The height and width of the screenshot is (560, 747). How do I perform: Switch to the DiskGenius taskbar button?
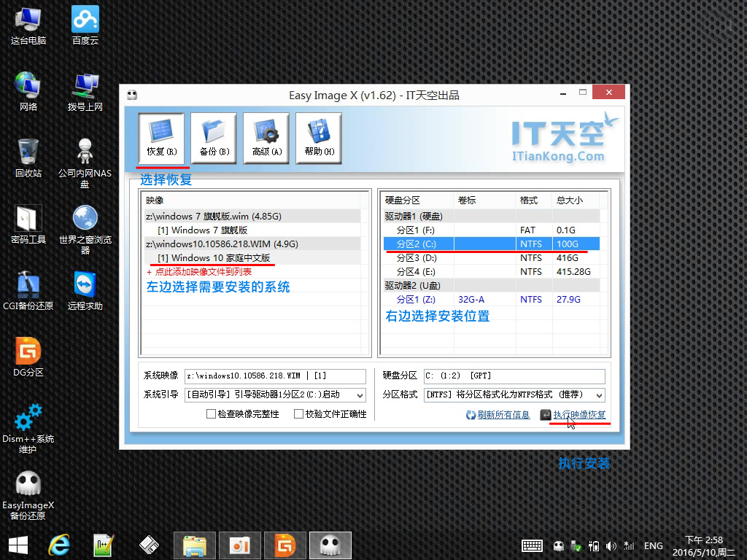coord(285,545)
